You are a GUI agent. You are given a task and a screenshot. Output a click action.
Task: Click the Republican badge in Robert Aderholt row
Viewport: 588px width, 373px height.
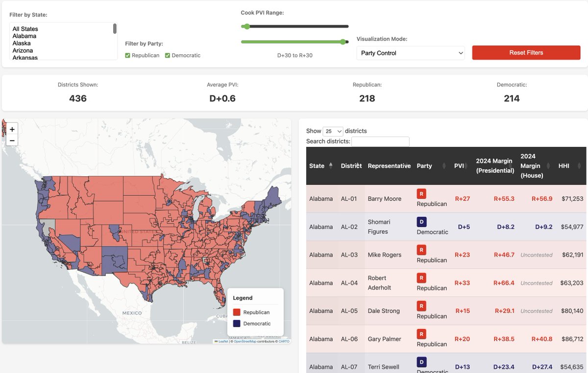click(421, 278)
